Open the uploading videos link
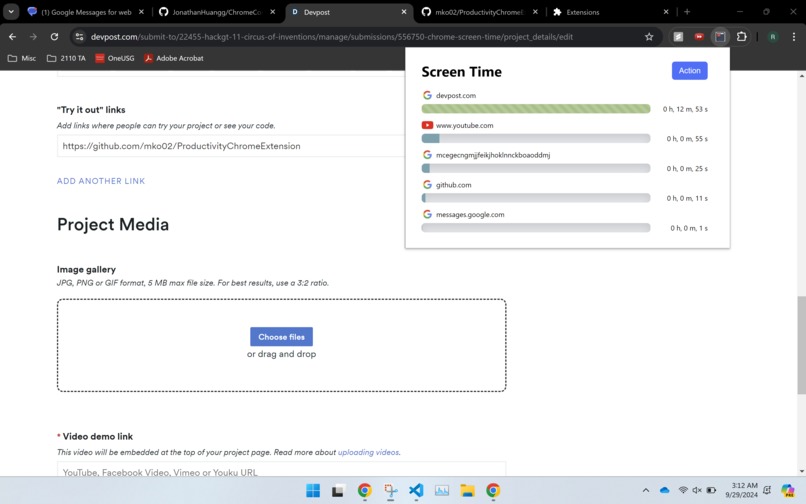The image size is (806, 504). (368, 453)
